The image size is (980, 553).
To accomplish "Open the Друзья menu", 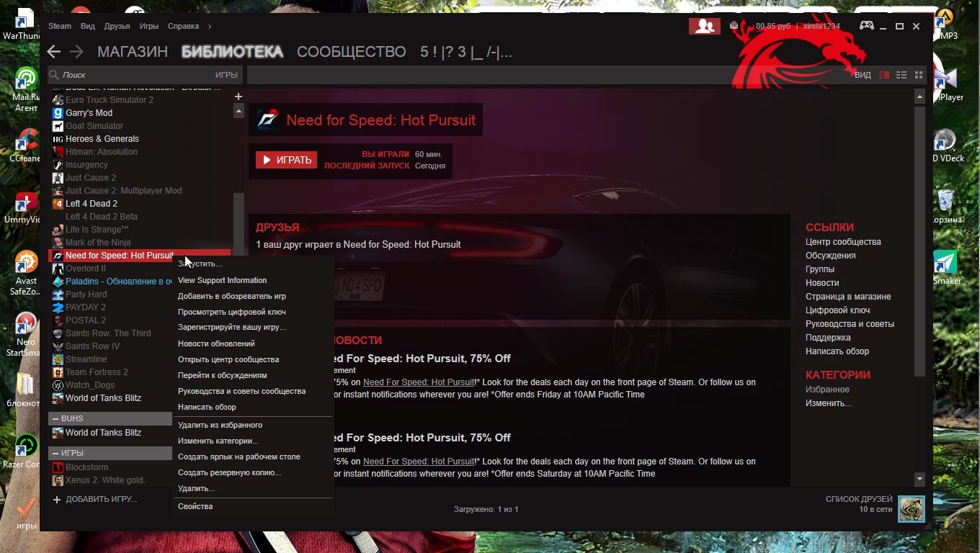I will click(117, 26).
